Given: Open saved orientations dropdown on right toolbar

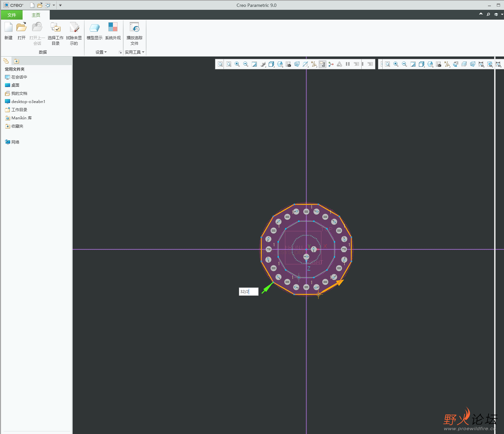Looking at the screenshot, I should (x=430, y=64).
